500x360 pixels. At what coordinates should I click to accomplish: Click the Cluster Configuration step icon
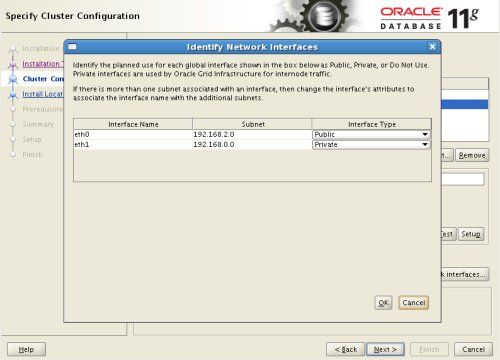coord(13,79)
